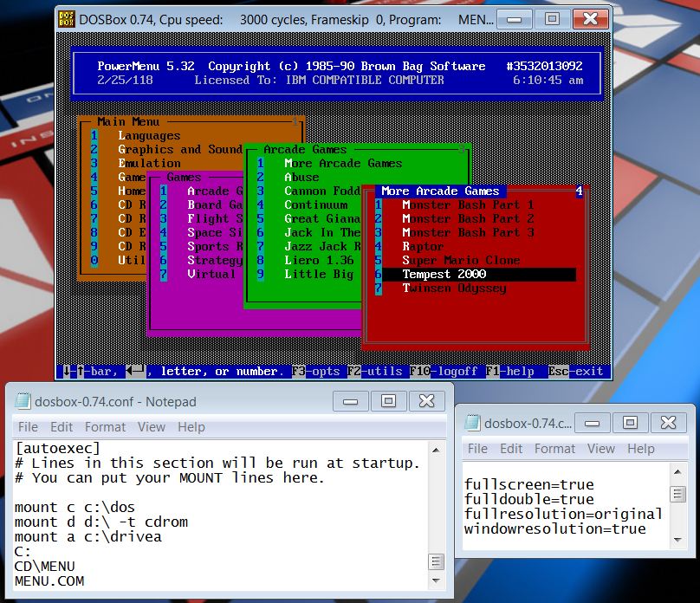
Task: Click the Notepad icon of the small dosbox-0.74.c... window
Action: click(472, 423)
